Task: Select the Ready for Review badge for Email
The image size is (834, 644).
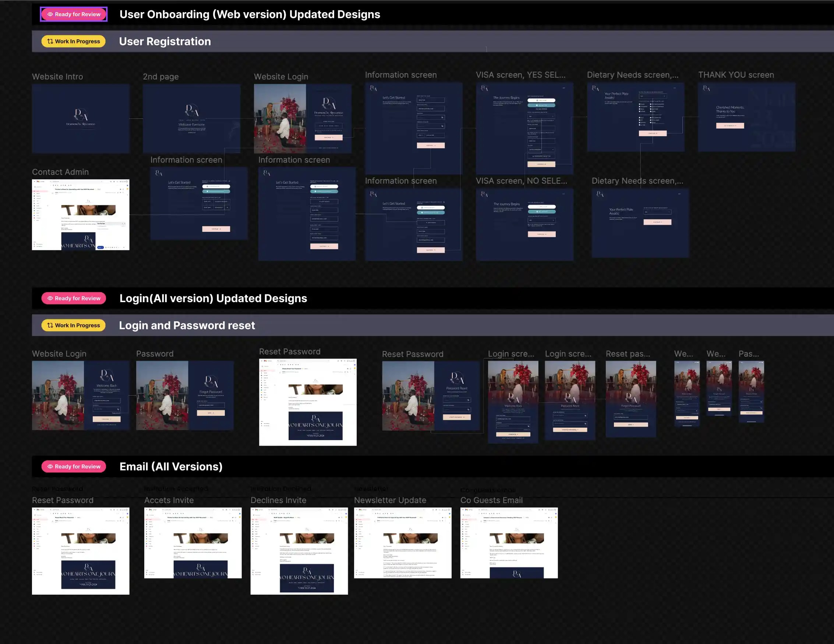Action: [x=74, y=467]
